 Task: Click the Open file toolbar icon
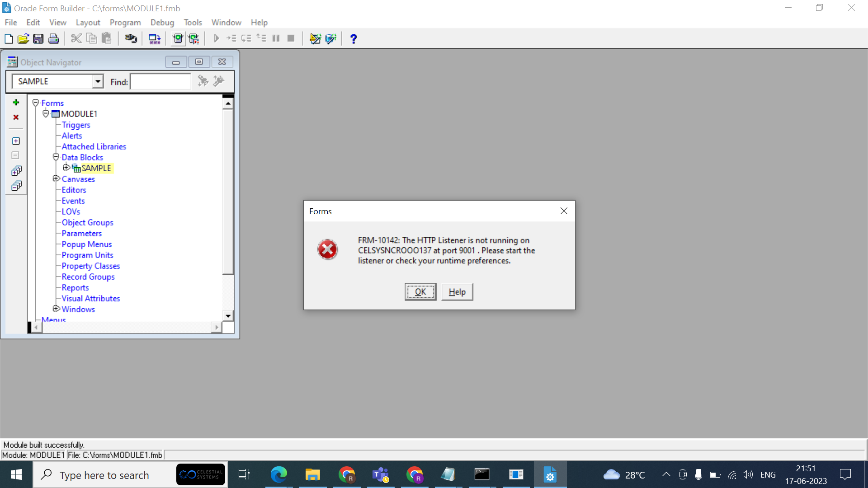23,39
